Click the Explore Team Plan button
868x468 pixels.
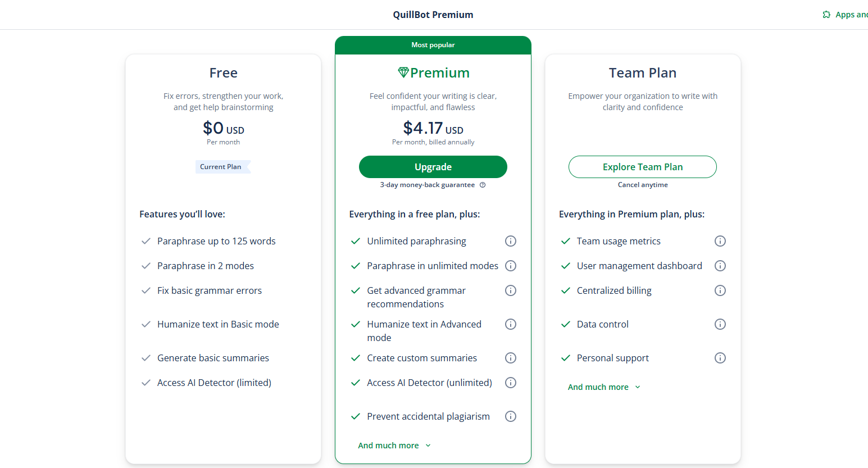pos(643,167)
